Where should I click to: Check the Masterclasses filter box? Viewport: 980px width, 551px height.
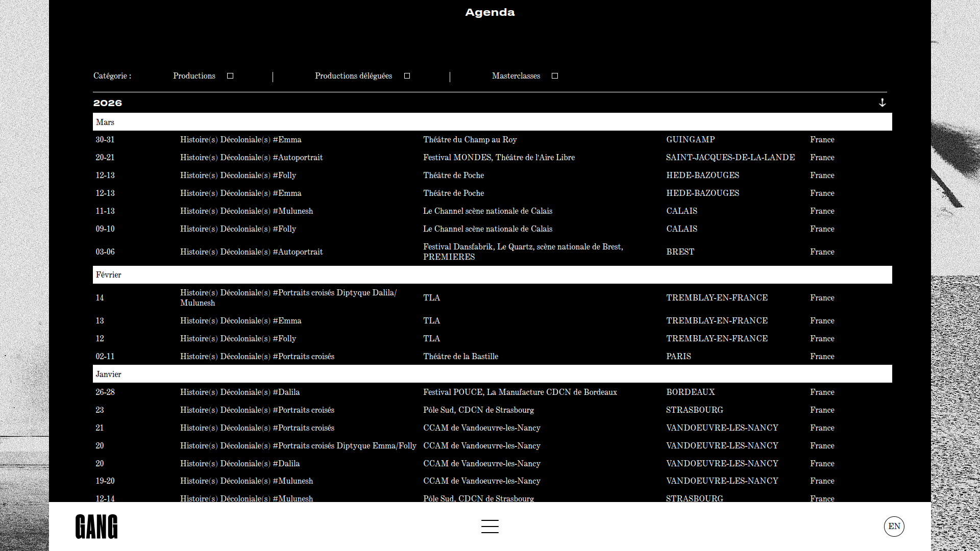(x=555, y=76)
